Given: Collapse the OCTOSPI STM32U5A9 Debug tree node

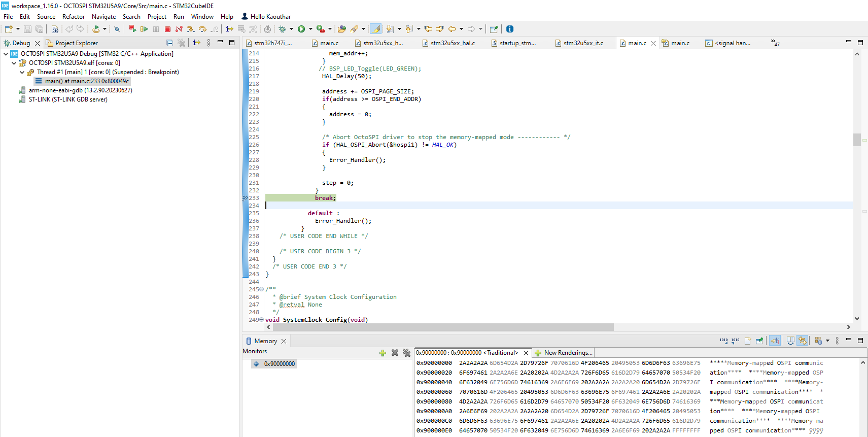Looking at the screenshot, I should tap(6, 54).
